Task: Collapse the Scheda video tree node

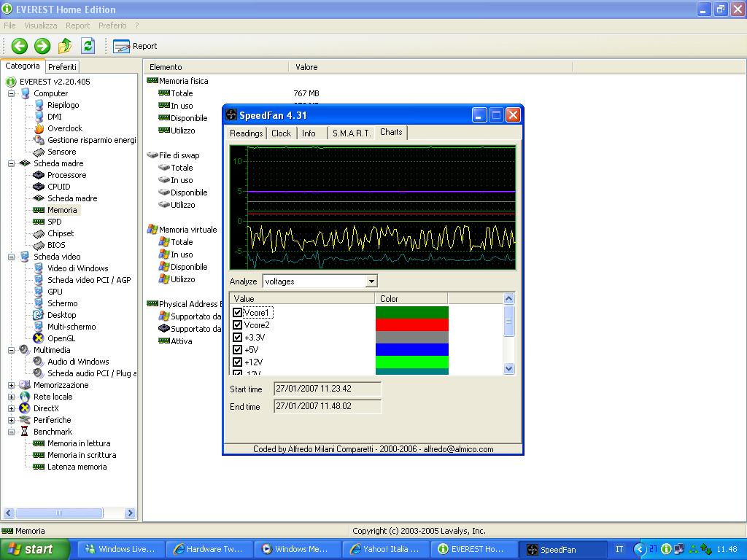Action: [x=11, y=257]
